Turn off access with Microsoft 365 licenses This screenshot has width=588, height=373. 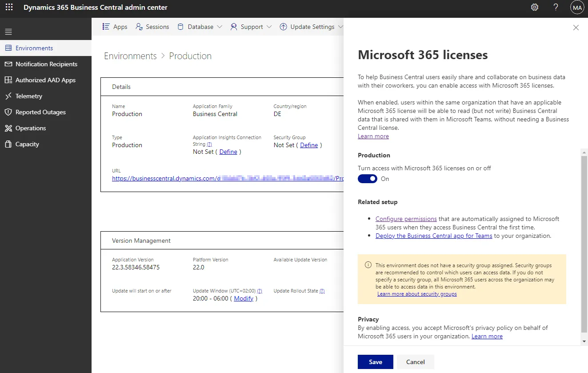368,179
